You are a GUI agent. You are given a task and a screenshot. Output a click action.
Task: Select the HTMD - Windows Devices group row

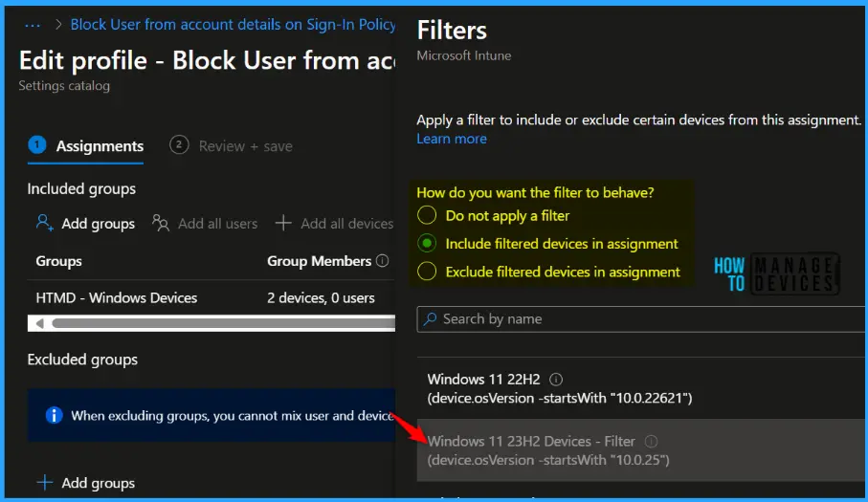[211, 298]
